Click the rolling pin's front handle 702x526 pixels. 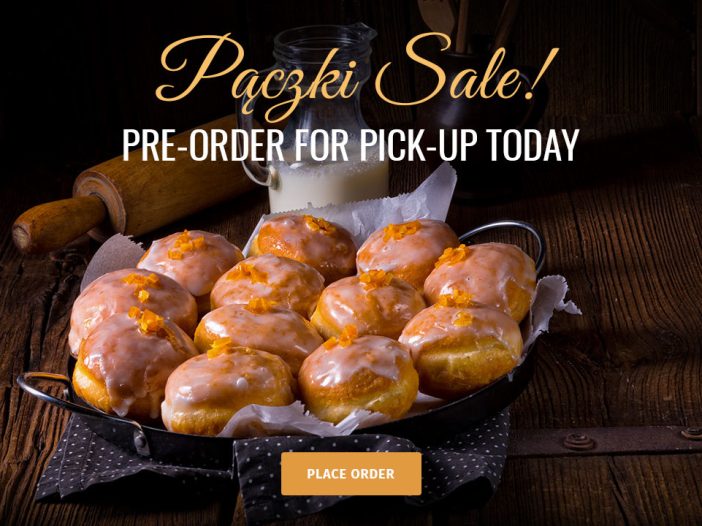[58, 222]
